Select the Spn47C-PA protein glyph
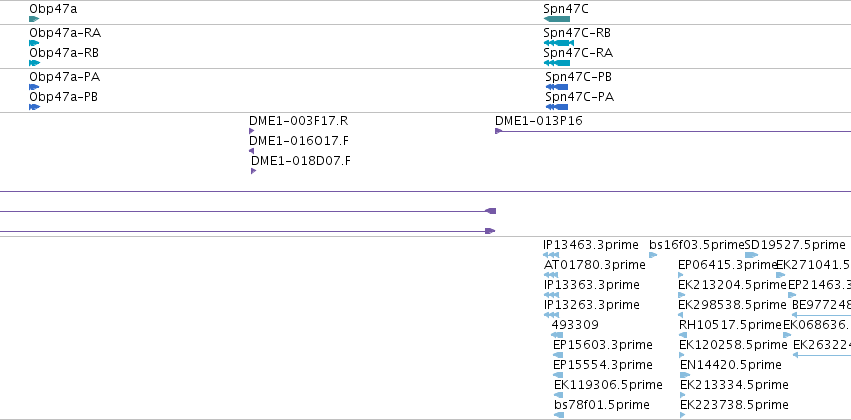Image resolution: width=851 pixels, height=420 pixels. click(557, 107)
